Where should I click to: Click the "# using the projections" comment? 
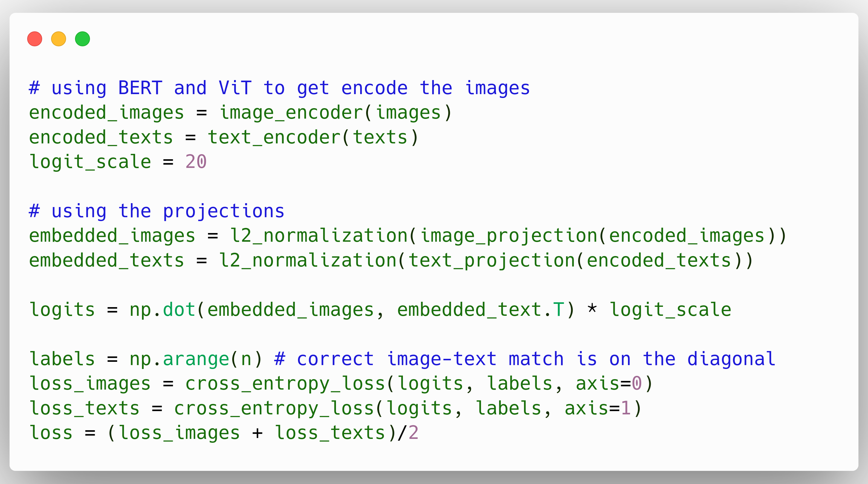[157, 211]
